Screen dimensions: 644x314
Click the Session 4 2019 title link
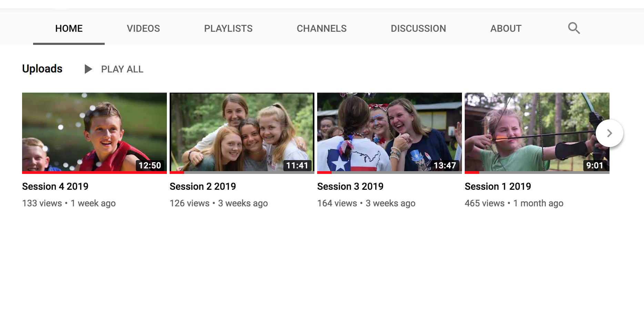pyautogui.click(x=55, y=186)
